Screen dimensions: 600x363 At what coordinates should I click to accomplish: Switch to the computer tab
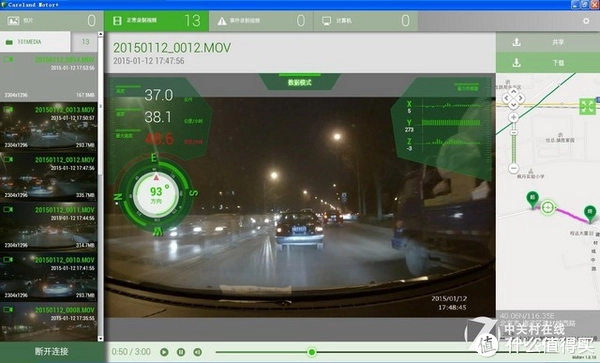[x=365, y=21]
